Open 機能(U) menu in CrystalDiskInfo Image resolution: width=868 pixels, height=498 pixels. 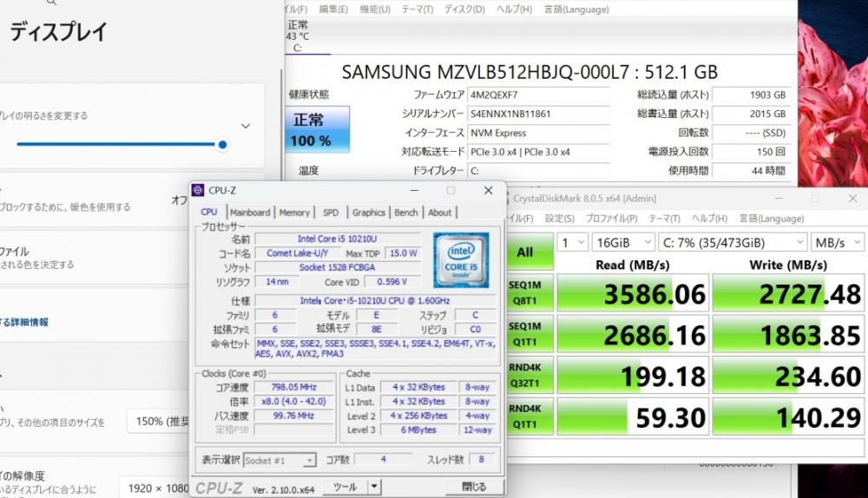[x=375, y=10]
